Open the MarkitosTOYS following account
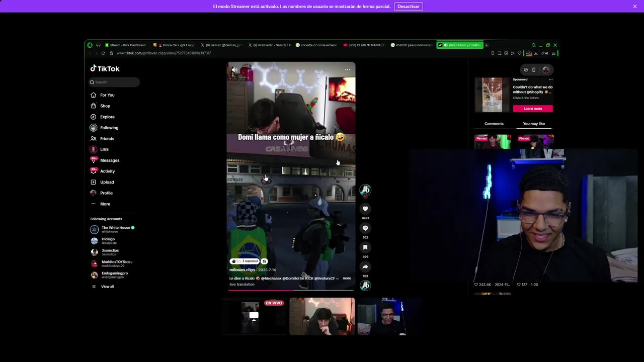 tap(111, 263)
